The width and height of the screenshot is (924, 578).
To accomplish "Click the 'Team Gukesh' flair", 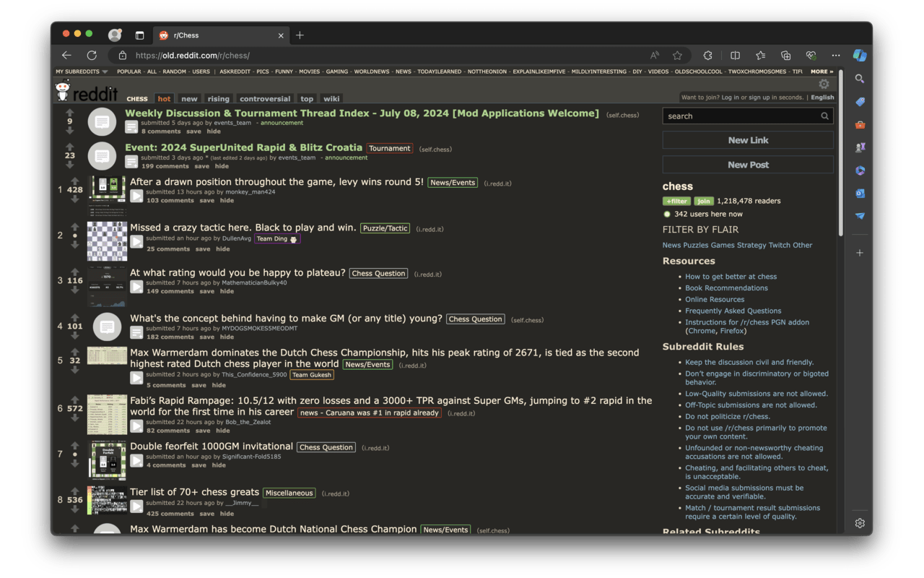I will click(312, 375).
